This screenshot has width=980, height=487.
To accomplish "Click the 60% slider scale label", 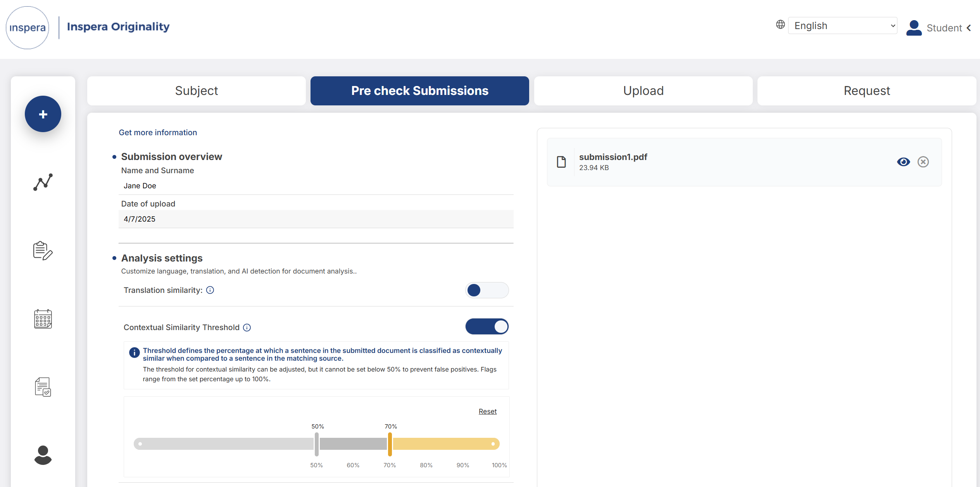I will coord(353,465).
